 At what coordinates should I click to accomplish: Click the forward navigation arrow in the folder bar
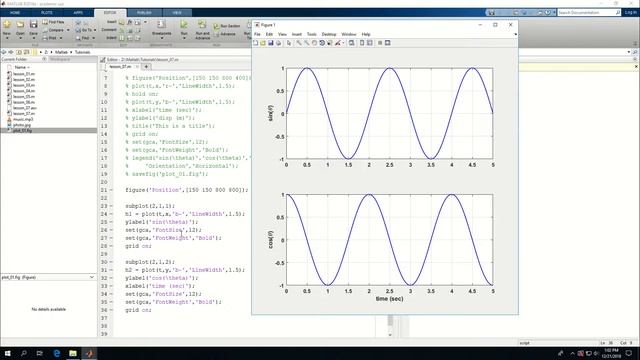click(x=11, y=52)
